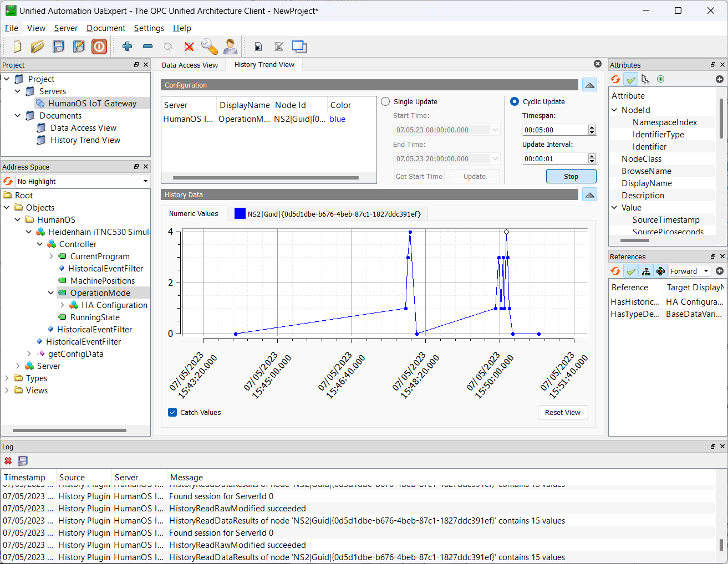Close the History Trend View document tab
This screenshot has height=564, width=728.
tap(598, 64)
